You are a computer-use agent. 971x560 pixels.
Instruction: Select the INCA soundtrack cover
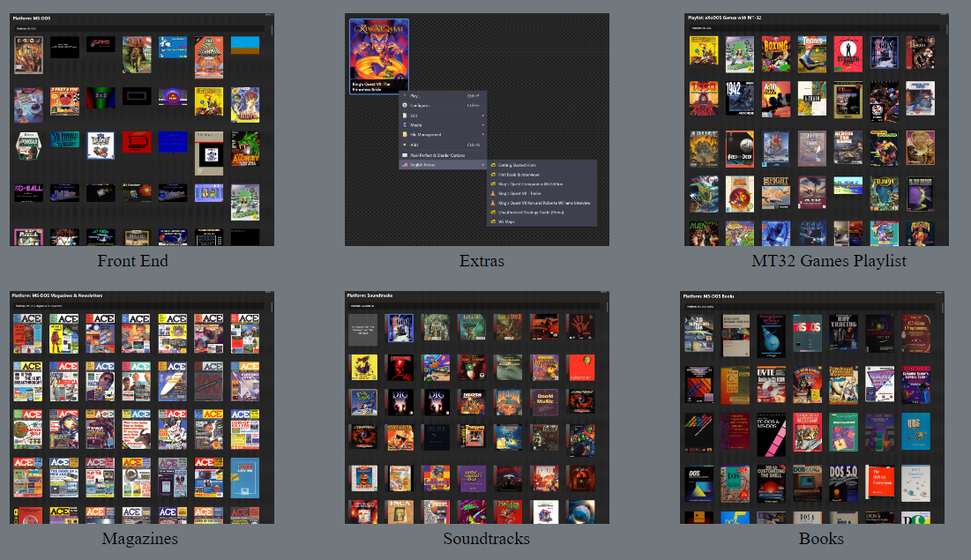coord(400,511)
